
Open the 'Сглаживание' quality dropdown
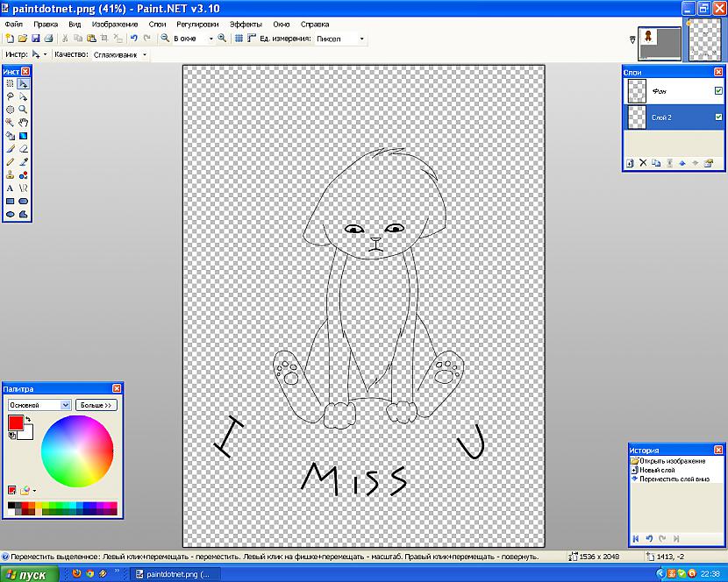(x=145, y=54)
